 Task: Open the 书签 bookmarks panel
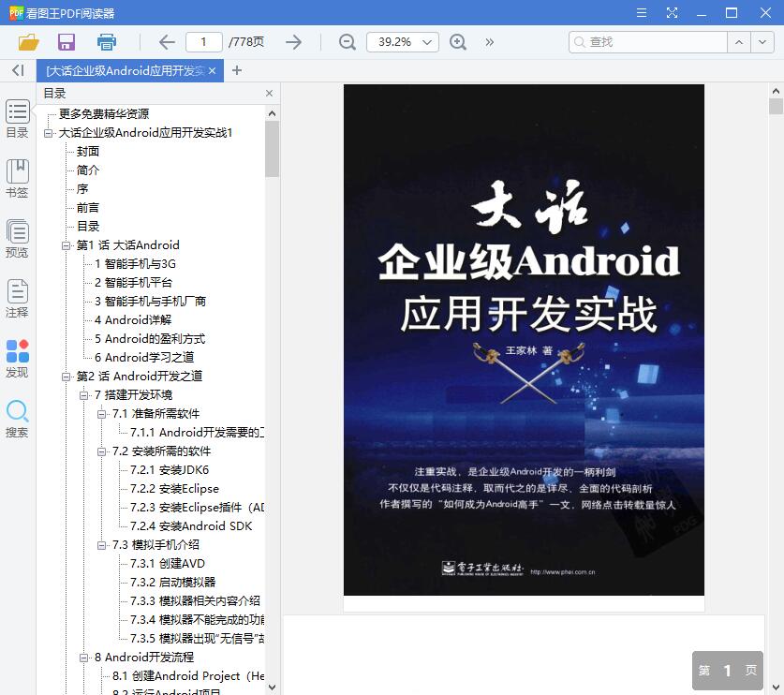[x=17, y=178]
